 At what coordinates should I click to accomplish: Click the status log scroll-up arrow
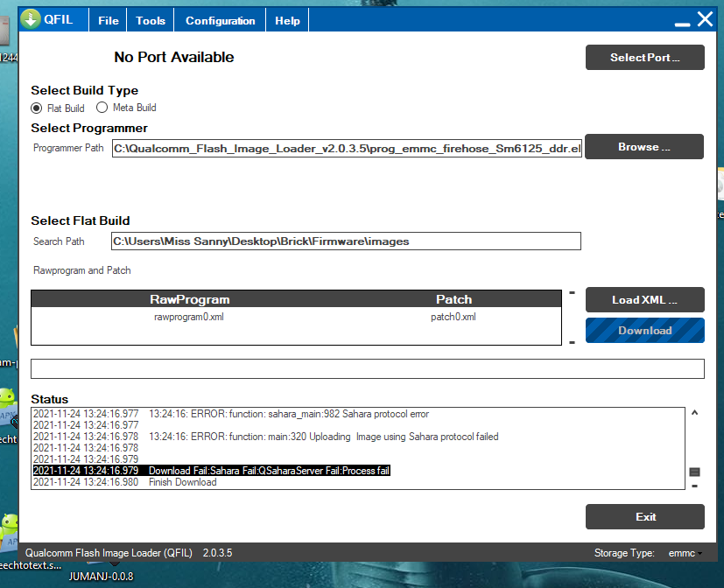click(x=694, y=413)
